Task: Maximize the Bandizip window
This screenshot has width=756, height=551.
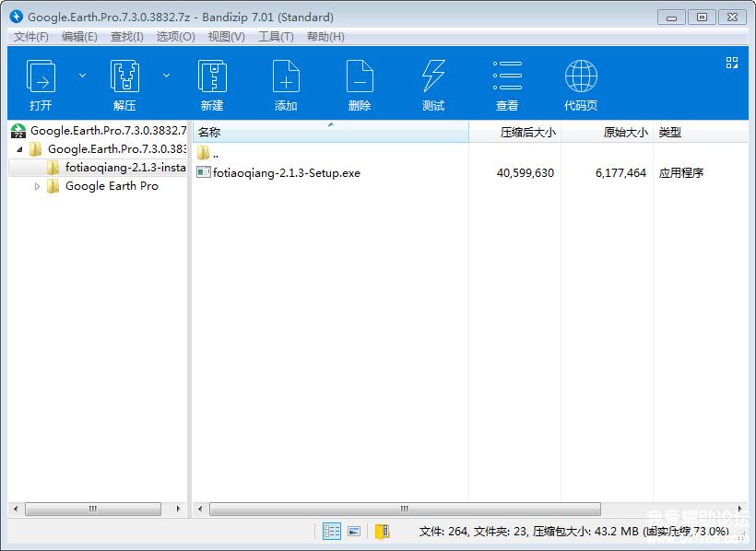Action: [702, 18]
